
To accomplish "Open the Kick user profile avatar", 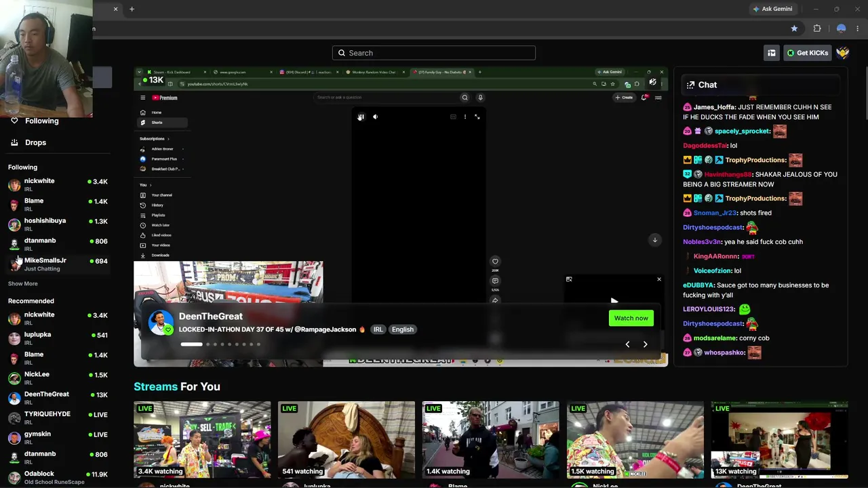I will 842,53.
